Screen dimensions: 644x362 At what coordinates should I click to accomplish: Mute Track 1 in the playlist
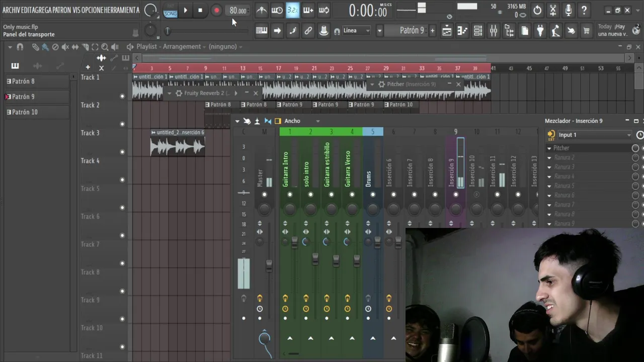pyautogui.click(x=122, y=96)
